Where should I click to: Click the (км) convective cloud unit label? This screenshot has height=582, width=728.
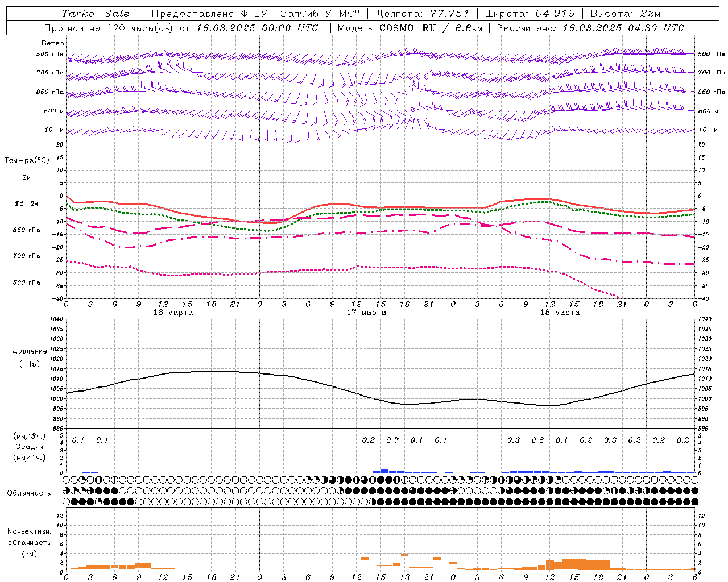tap(30, 554)
